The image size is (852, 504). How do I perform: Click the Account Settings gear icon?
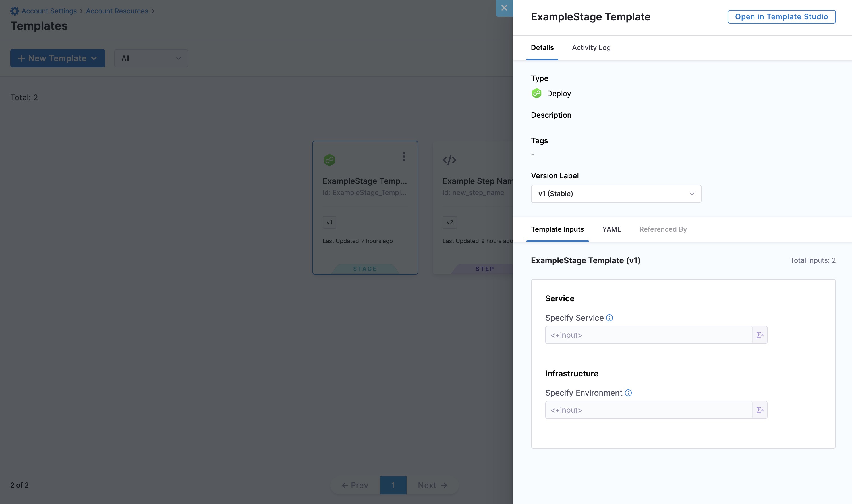[x=14, y=11]
